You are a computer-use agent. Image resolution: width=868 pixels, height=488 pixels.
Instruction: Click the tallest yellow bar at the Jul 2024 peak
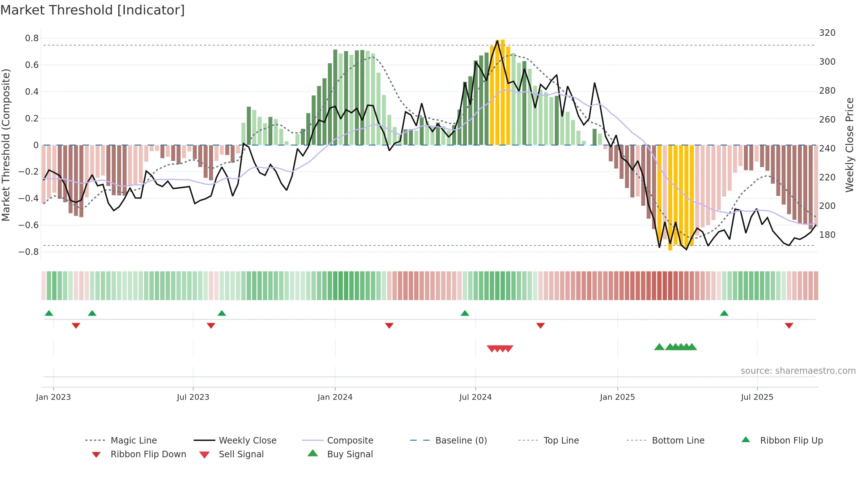click(x=502, y=92)
